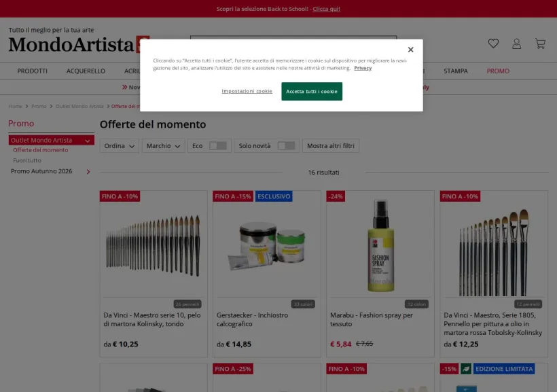Go to the Promo breadcrumb
557x392 pixels.
pyautogui.click(x=39, y=106)
